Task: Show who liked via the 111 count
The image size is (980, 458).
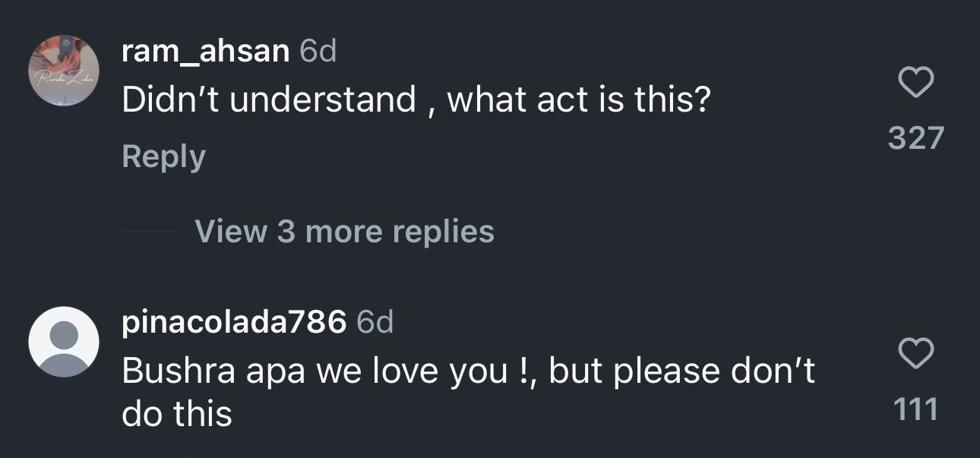Action: click(915, 410)
